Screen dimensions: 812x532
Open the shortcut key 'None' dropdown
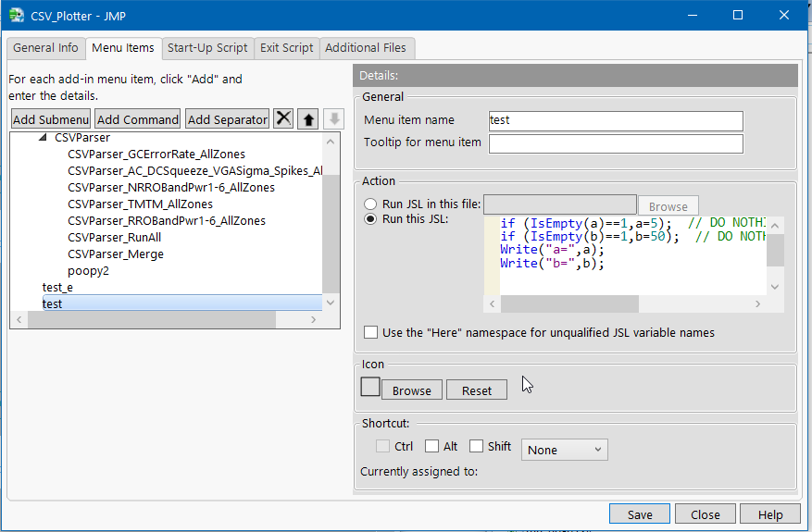coord(565,450)
